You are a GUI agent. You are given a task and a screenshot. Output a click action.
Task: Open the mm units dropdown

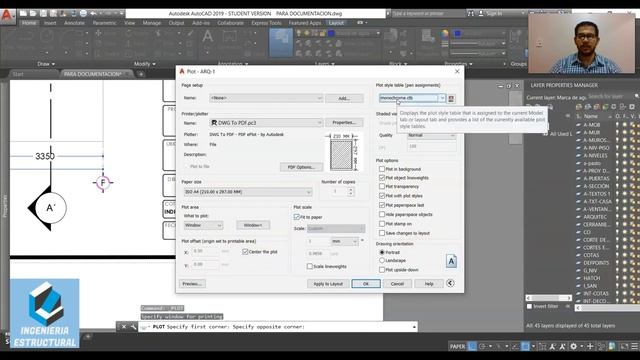[x=344, y=241]
